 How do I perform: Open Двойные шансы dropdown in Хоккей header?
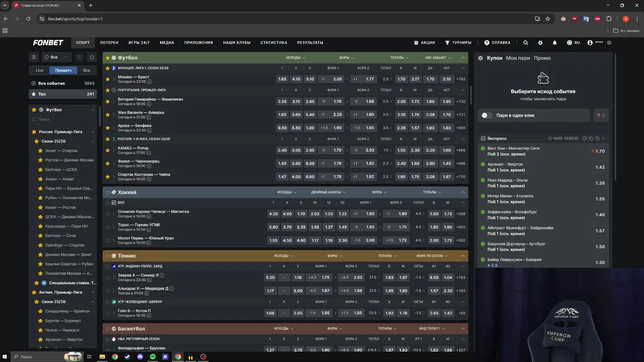pos(328,192)
